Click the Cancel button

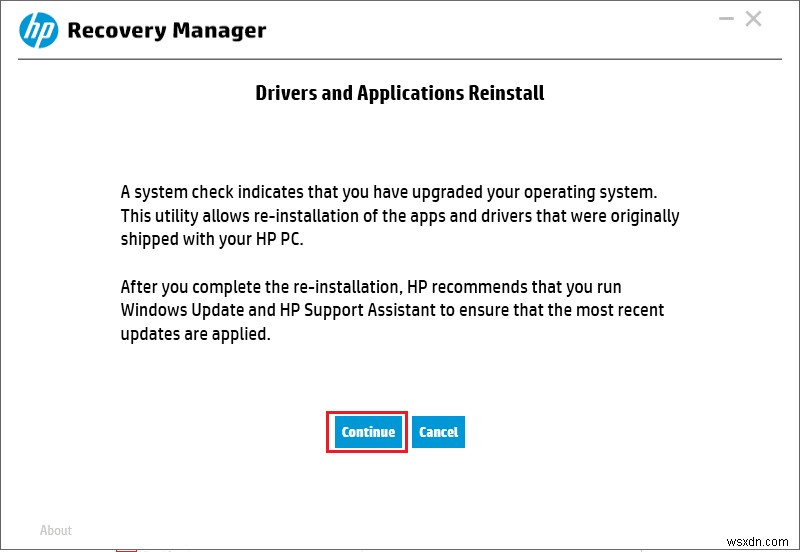438,432
